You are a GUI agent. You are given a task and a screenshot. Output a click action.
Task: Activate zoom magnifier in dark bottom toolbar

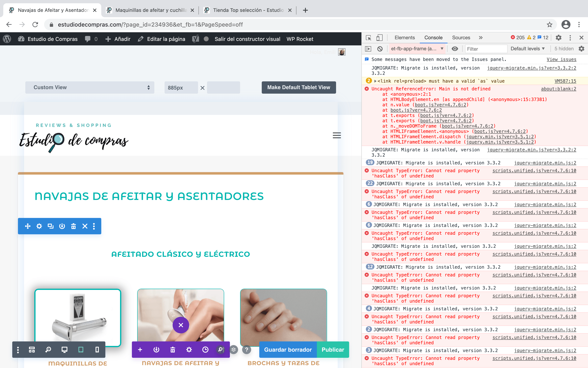48,350
